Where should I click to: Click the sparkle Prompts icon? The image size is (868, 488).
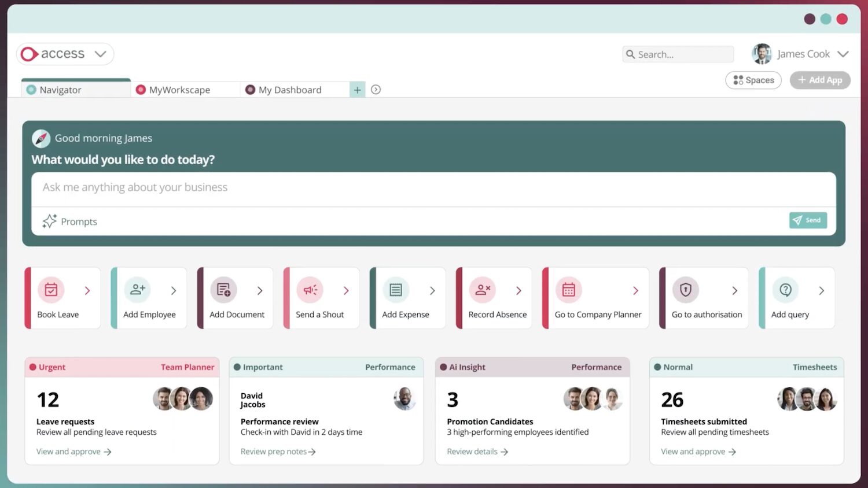pos(49,221)
